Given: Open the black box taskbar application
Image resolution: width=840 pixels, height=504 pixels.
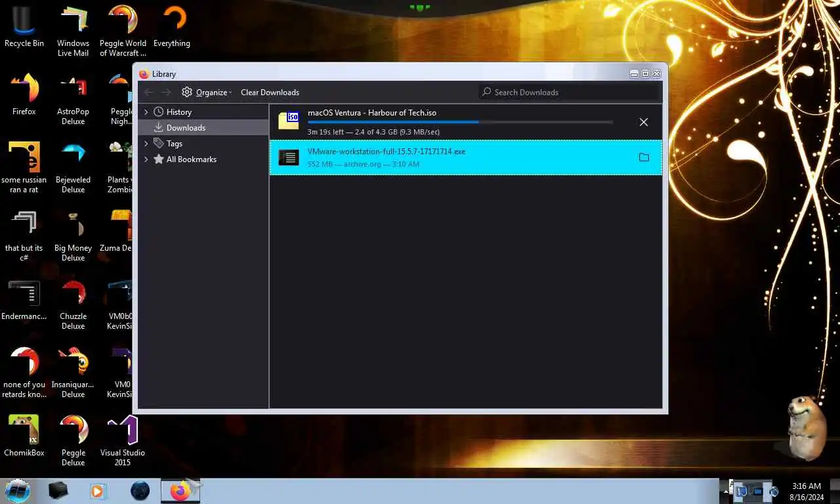Looking at the screenshot, I should 58,490.
